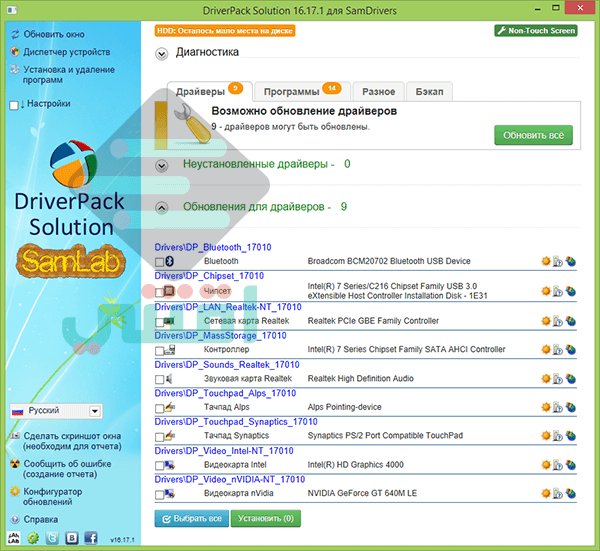The image size is (600, 551).
Task: Open the Facebook icon in the bottom bar
Action: pyautogui.click(x=91, y=538)
